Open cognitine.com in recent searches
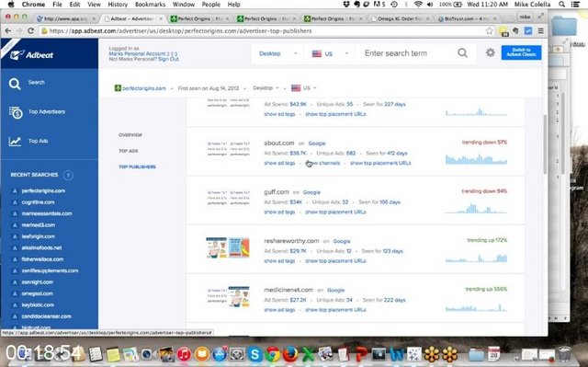The height and width of the screenshot is (367, 588). point(38,202)
